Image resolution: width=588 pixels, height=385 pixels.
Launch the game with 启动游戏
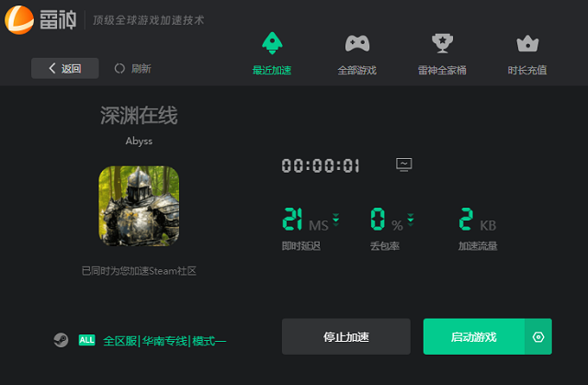[474, 336]
